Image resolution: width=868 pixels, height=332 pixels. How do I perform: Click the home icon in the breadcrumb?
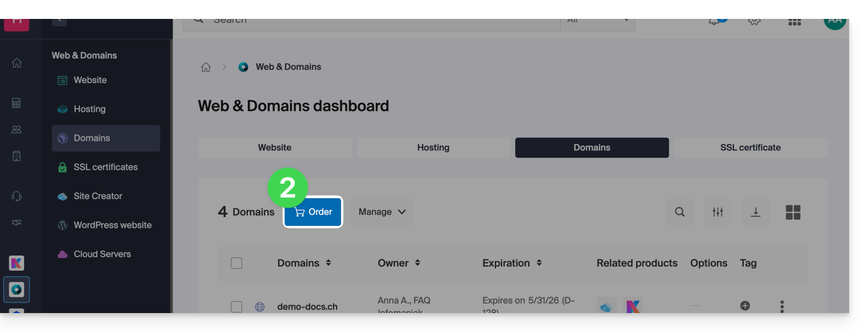(x=205, y=67)
